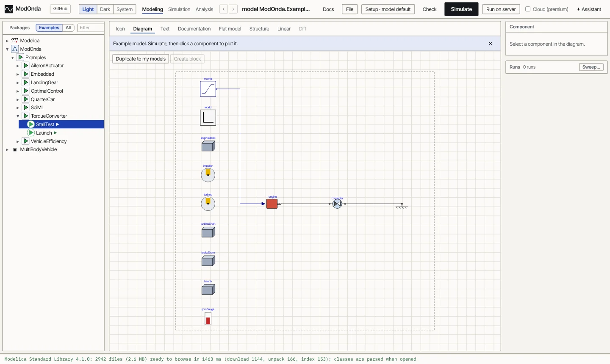This screenshot has height=364, width=610.
Task: Switch to the Text tab
Action: pyautogui.click(x=165, y=29)
